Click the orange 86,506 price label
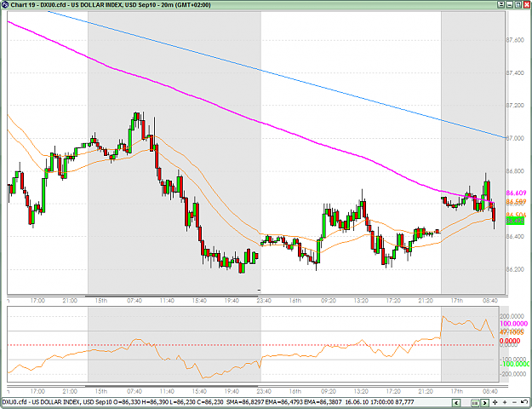This screenshot has height=409, width=532. tap(516, 215)
